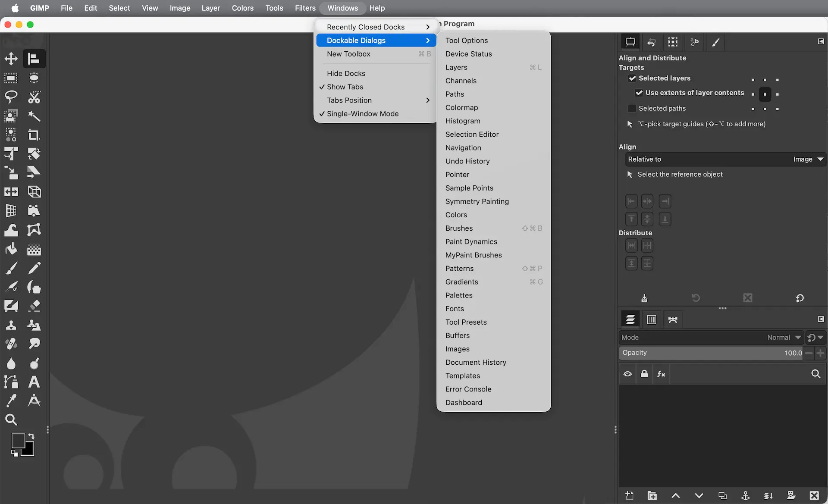
Task: Click the add layer mask icon
Action: (791, 496)
